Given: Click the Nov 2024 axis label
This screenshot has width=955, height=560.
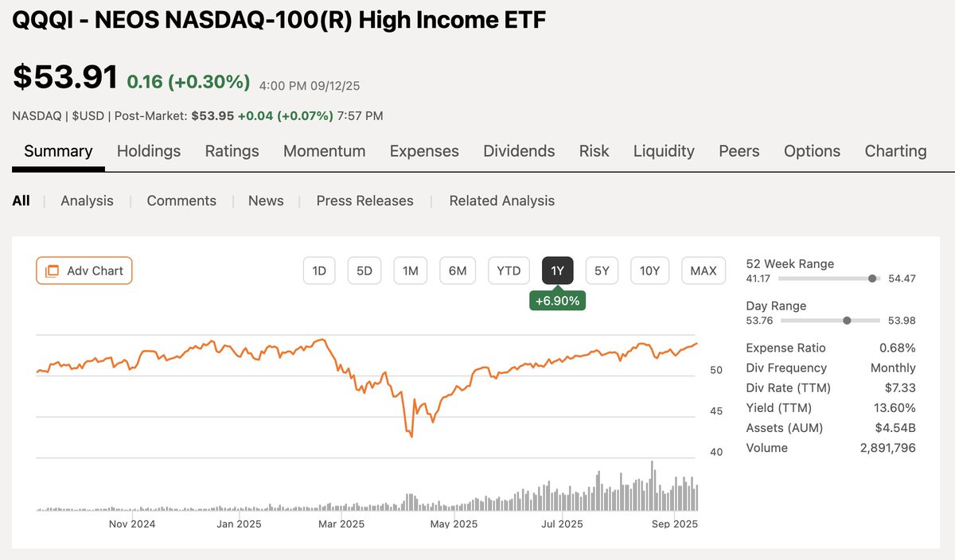Looking at the screenshot, I should tap(132, 523).
